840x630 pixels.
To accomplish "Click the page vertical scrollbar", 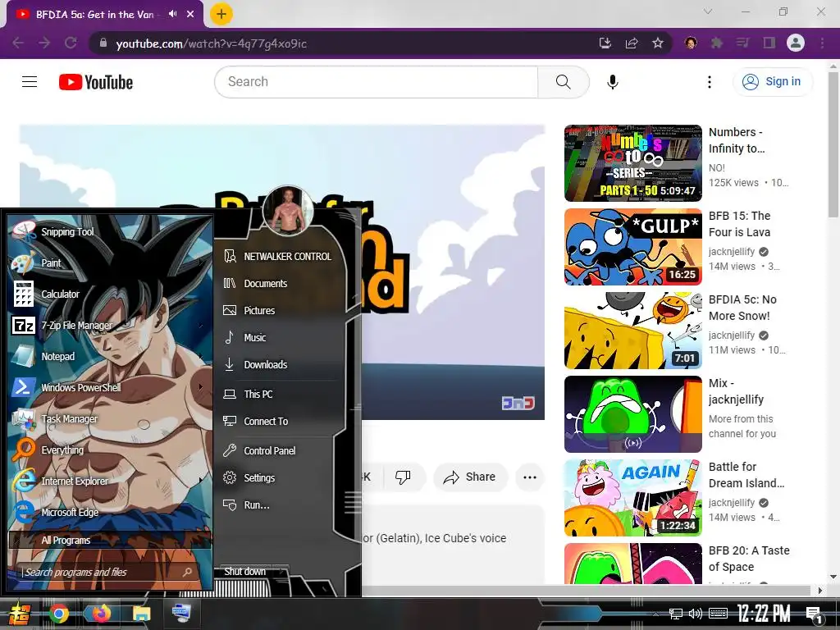I will (x=833, y=143).
